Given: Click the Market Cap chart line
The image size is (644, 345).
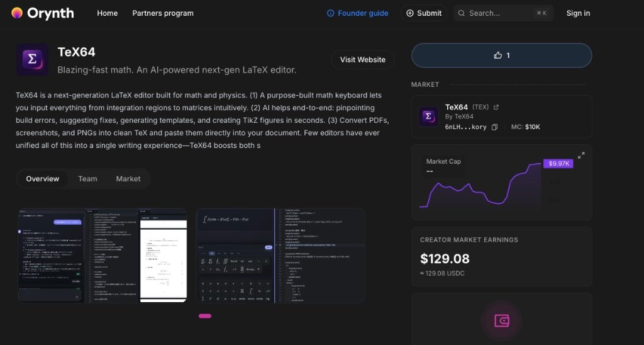Looking at the screenshot, I should pos(480,187).
